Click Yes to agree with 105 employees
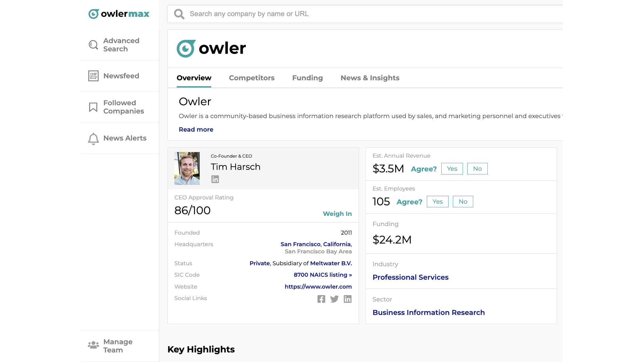644x362 pixels. point(437,201)
